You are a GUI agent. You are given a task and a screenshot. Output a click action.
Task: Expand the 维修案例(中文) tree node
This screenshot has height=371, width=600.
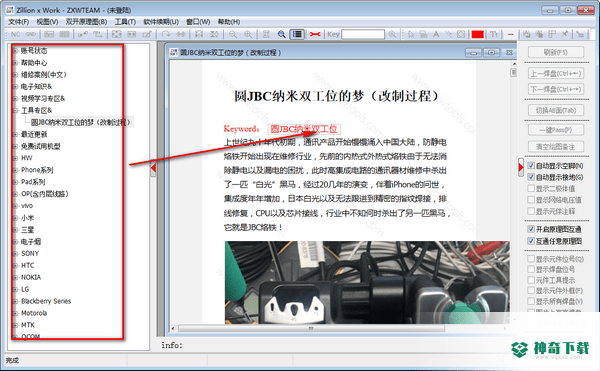[15, 75]
